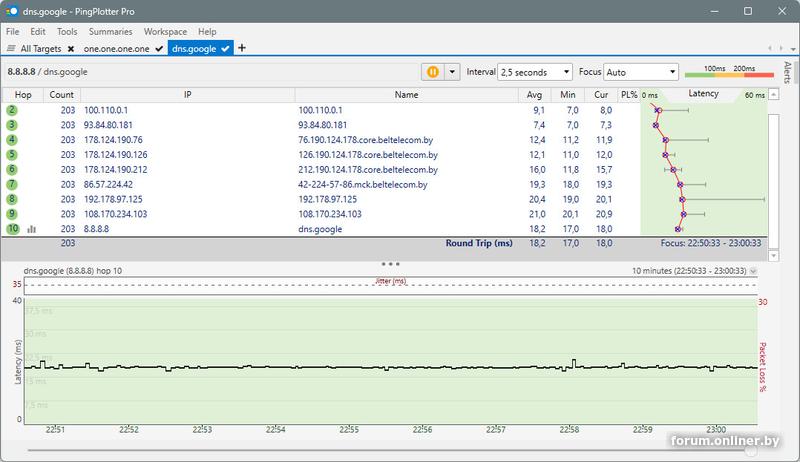Click the PingPlotter app icon in title bar
800x462 pixels.
point(11,10)
